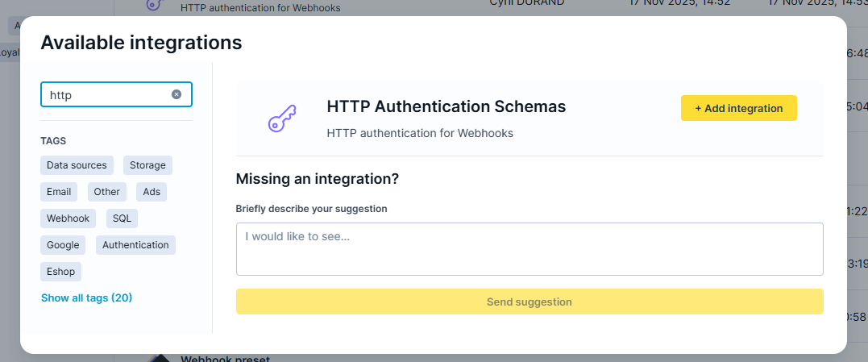Enable the Webhook tag filter
This screenshot has width=868, height=362.
pos(68,218)
